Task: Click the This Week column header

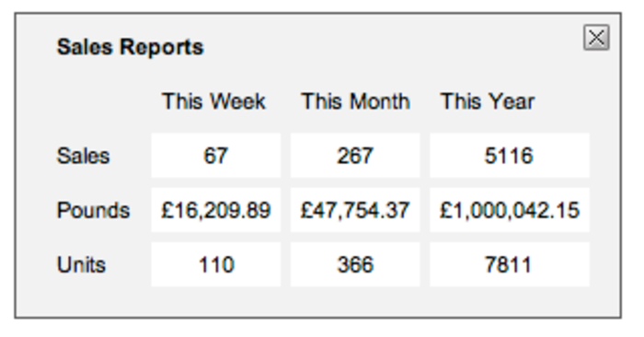Action: tap(213, 101)
